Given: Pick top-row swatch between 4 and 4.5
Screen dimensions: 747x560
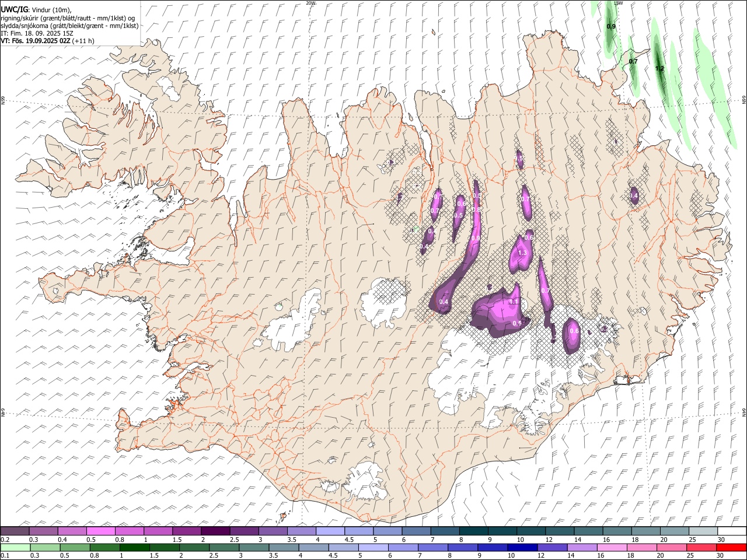Looking at the screenshot, I should 330,531.
